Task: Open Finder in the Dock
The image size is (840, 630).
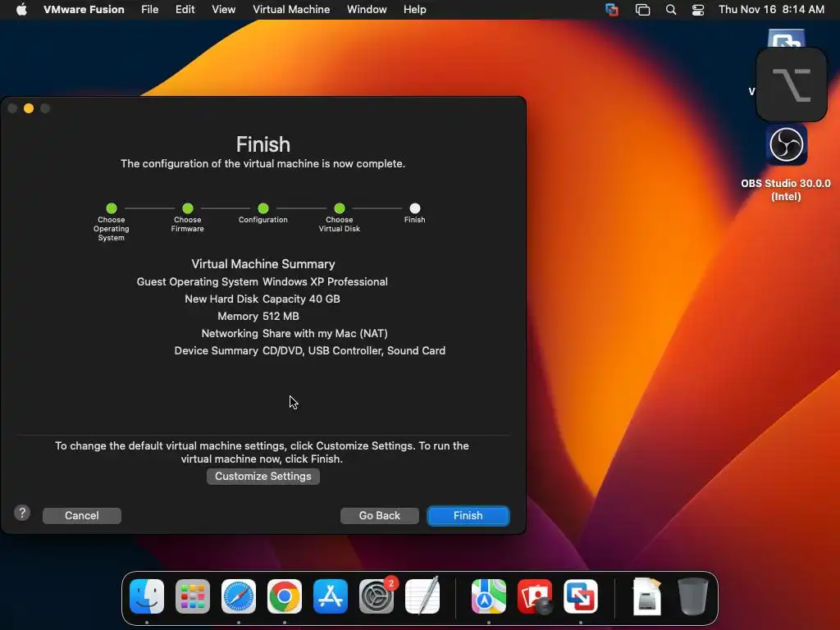Action: (x=147, y=596)
